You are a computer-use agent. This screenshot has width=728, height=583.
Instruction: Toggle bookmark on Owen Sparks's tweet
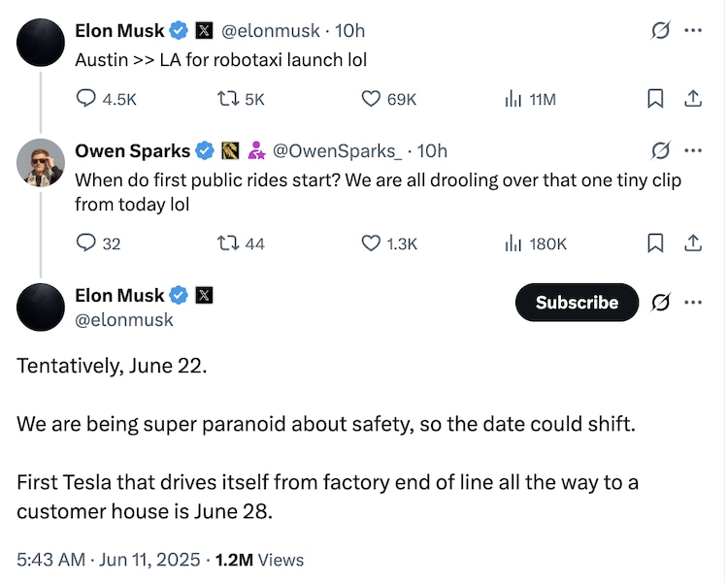655,243
